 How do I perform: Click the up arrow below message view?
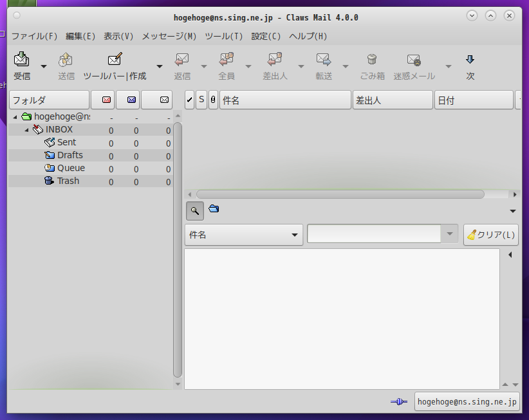pos(505,384)
